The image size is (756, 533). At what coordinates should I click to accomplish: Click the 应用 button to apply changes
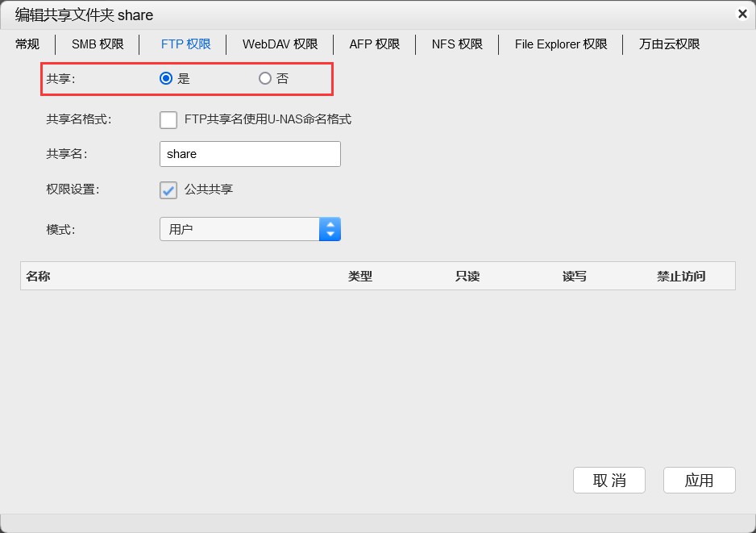click(699, 480)
